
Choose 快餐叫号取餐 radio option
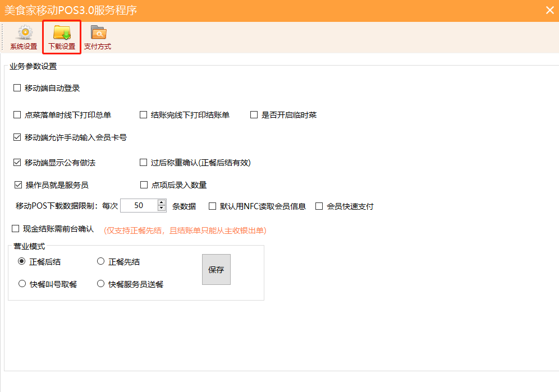(x=22, y=284)
